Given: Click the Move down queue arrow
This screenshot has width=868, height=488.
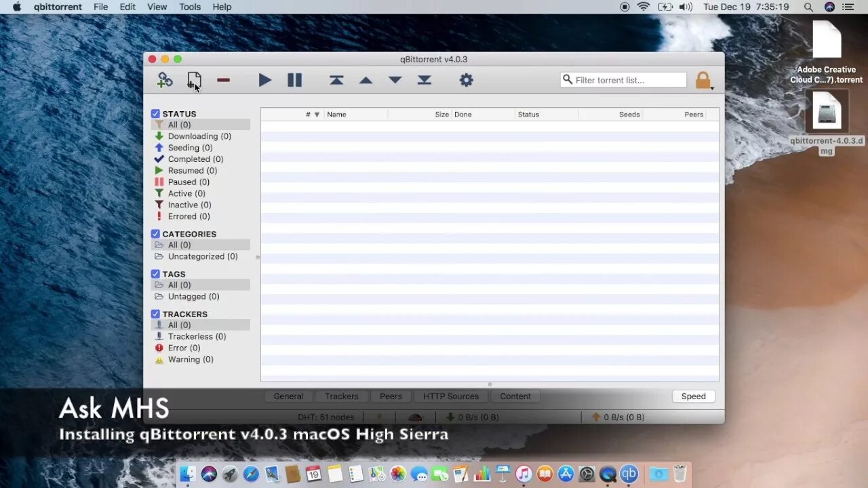Looking at the screenshot, I should 395,80.
